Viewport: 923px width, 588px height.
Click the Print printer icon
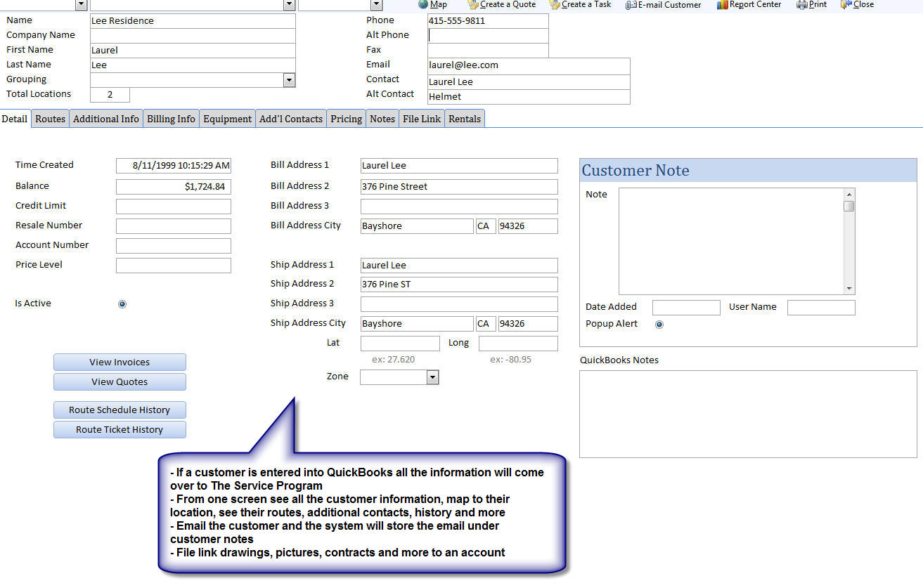click(802, 5)
